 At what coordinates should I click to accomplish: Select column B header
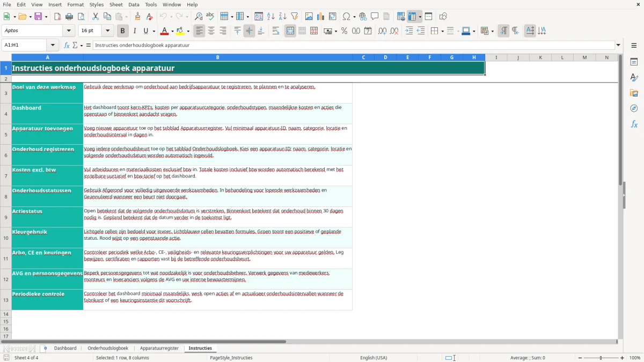217,57
